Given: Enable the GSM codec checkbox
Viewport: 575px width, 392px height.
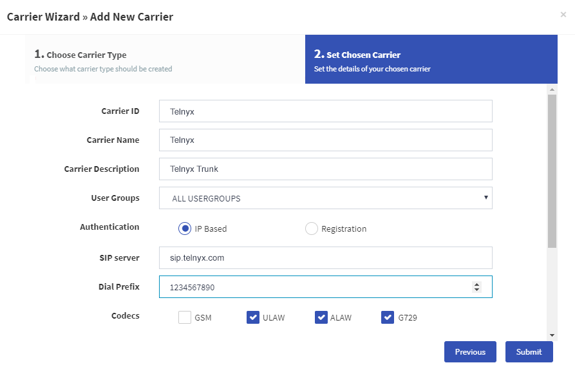Looking at the screenshot, I should [x=185, y=317].
